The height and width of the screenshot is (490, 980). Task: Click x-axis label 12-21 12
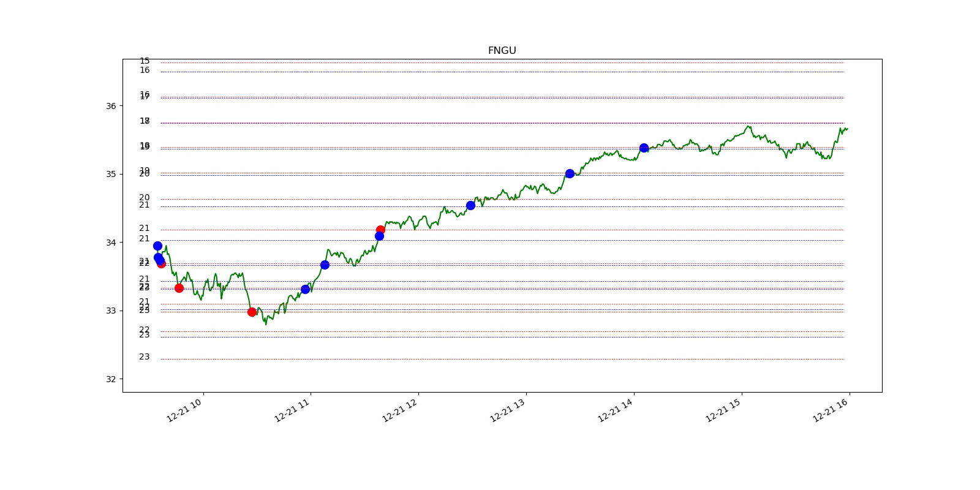click(x=400, y=410)
